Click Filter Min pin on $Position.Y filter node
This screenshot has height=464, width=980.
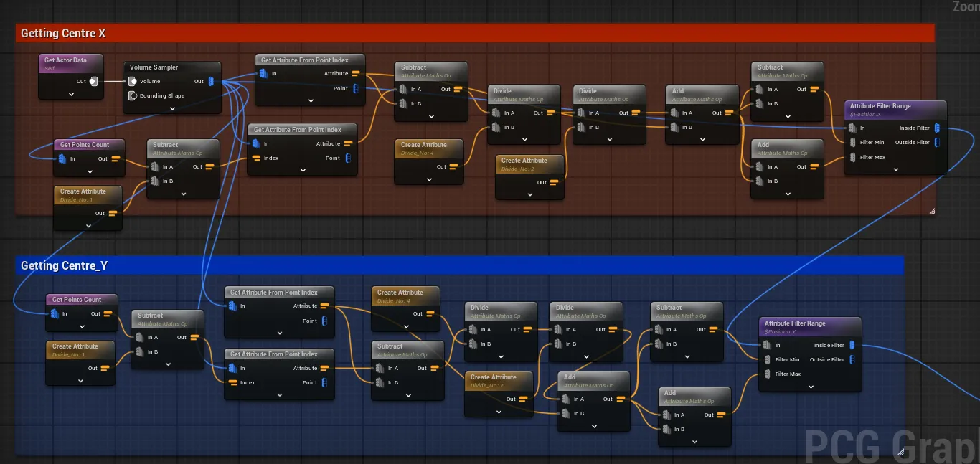click(768, 359)
